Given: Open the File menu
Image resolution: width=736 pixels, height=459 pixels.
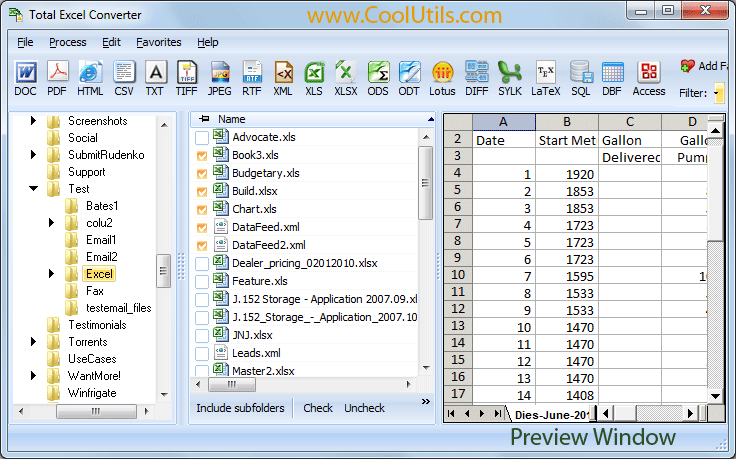Looking at the screenshot, I should (x=25, y=42).
